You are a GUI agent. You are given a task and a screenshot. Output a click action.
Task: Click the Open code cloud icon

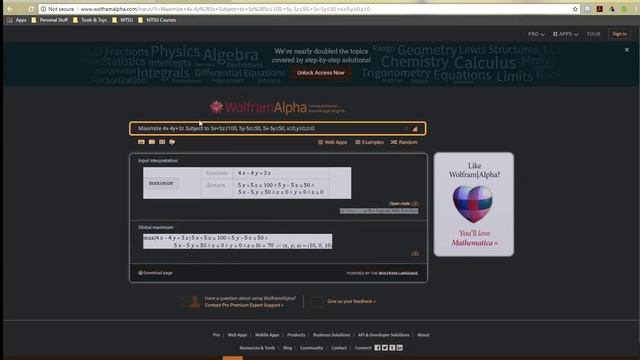click(415, 204)
